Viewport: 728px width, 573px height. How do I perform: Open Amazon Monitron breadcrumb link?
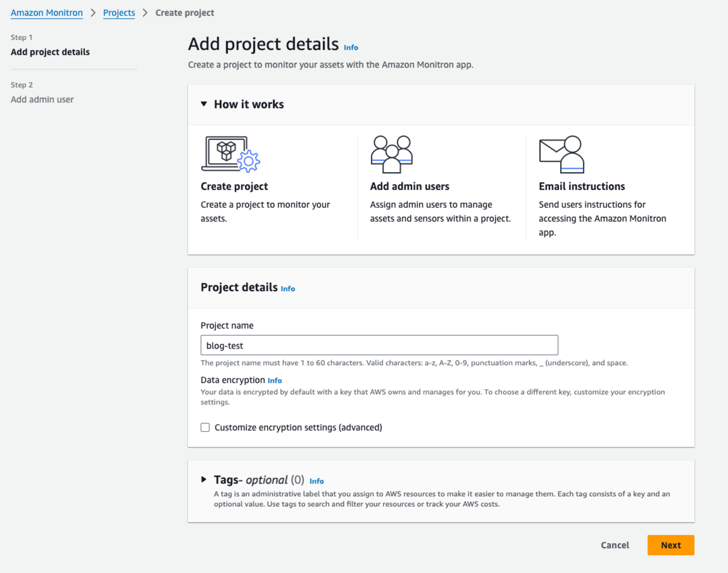(47, 13)
